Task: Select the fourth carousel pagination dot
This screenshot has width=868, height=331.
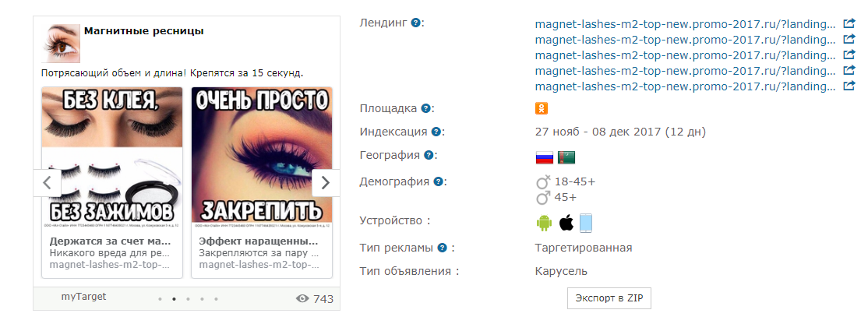Action: click(x=202, y=299)
